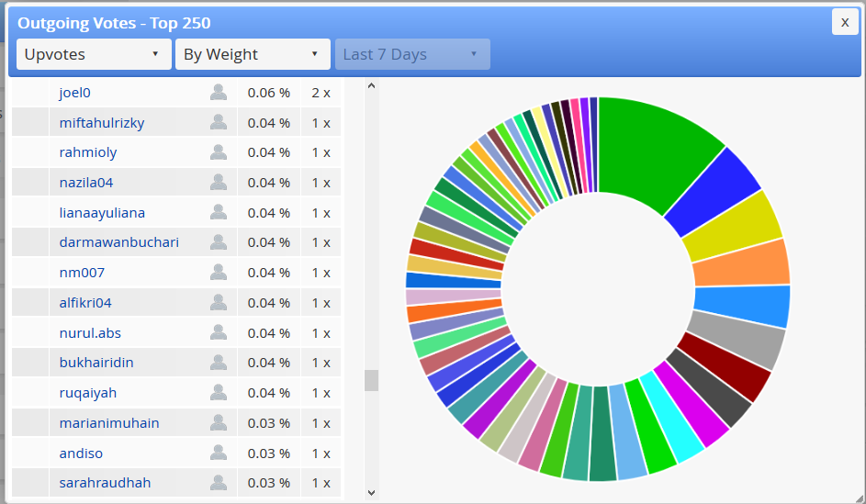Image resolution: width=866 pixels, height=504 pixels.
Task: Close the Outgoing Votes dialog
Action: click(x=845, y=22)
